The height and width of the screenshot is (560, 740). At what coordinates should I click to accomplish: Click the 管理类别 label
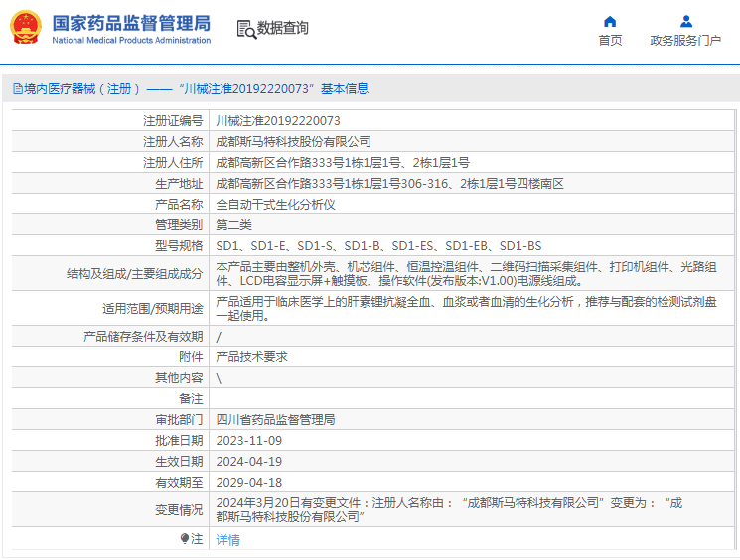179,225
